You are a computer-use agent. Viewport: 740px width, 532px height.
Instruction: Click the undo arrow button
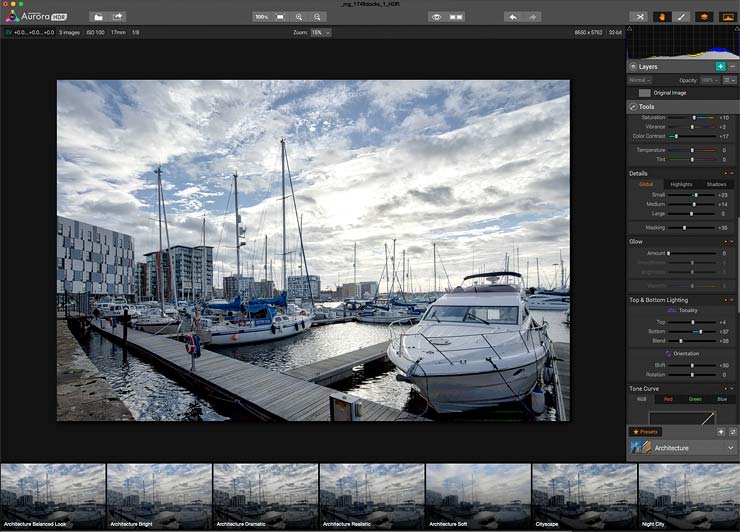(x=513, y=17)
